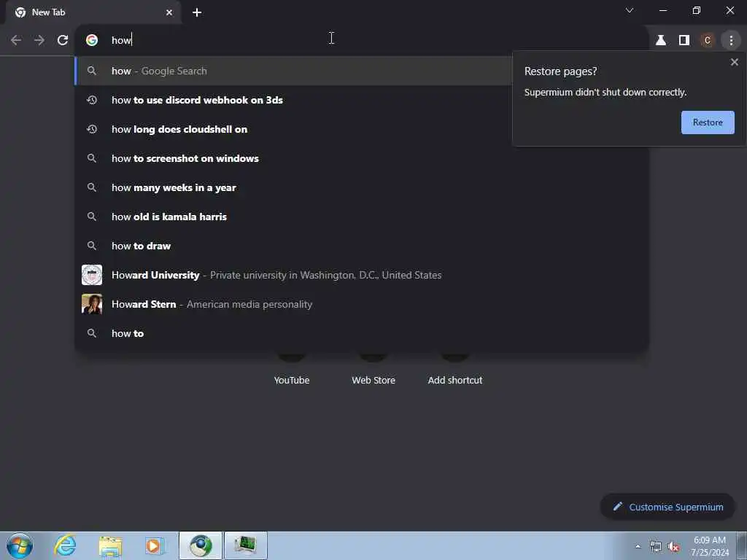Select 'how long does cloudshell on' suggestion
This screenshot has width=747, height=560.
(293, 129)
